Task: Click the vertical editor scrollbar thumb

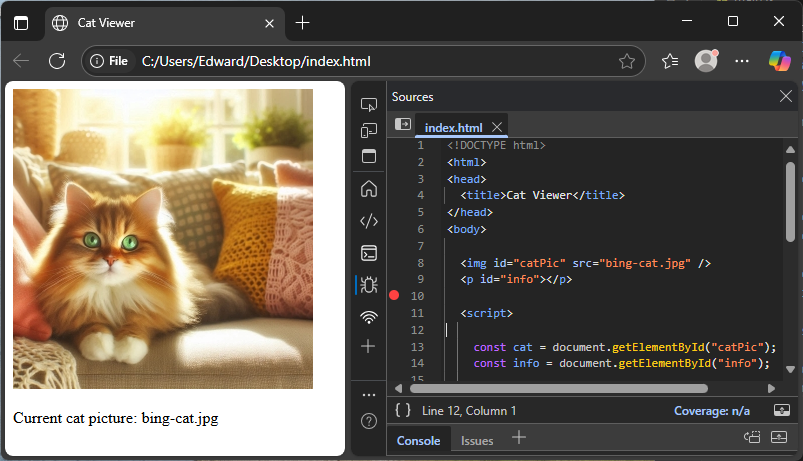Action: click(x=790, y=201)
